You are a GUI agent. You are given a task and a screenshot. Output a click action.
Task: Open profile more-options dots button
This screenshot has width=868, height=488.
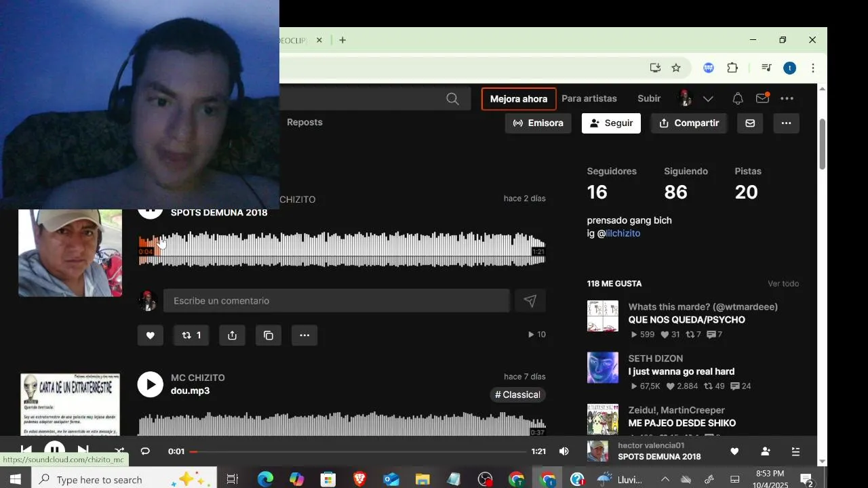pos(786,123)
